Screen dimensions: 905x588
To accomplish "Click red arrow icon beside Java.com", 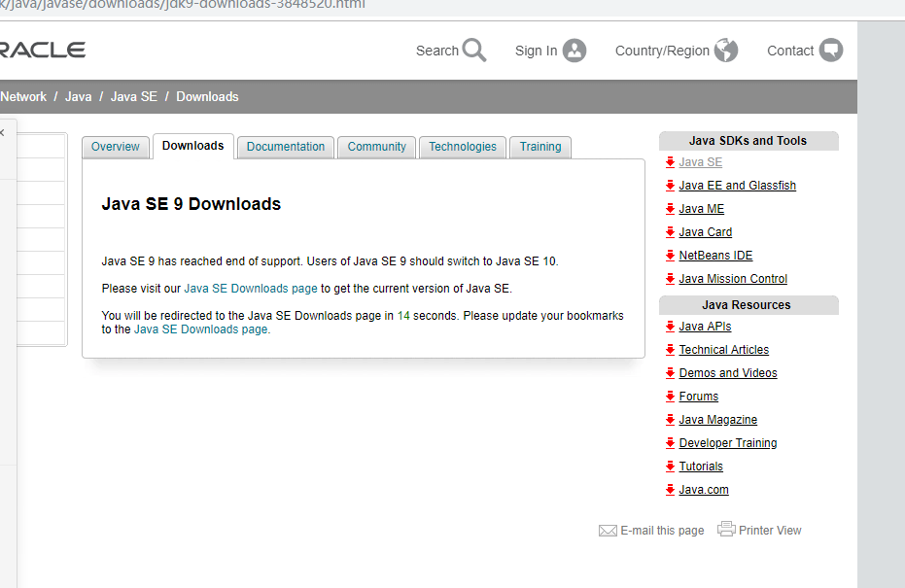I will pos(670,489).
